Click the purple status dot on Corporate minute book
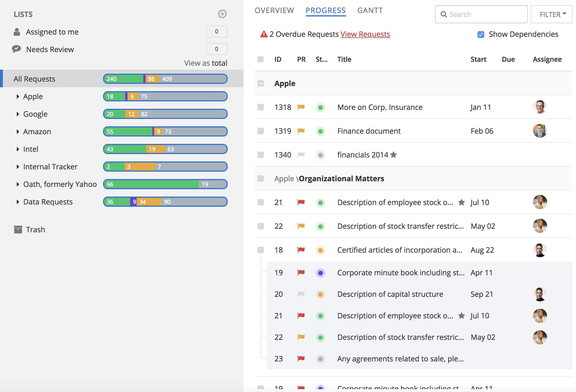Image resolution: width=576 pixels, height=392 pixels. [320, 273]
